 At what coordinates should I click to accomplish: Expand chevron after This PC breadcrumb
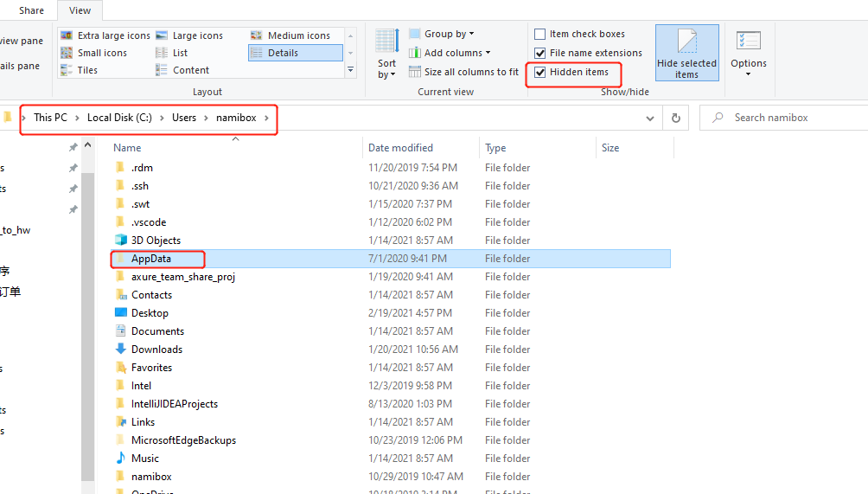pos(77,118)
